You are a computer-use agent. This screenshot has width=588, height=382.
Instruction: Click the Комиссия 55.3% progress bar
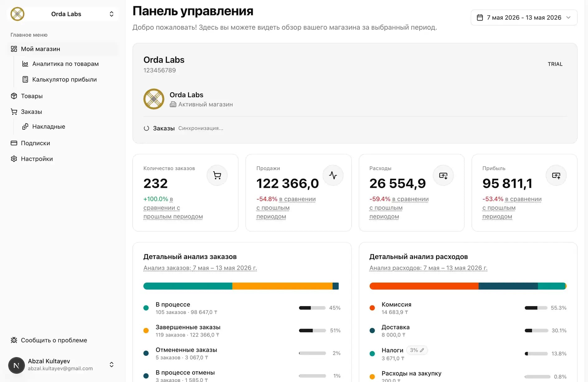coord(536,308)
